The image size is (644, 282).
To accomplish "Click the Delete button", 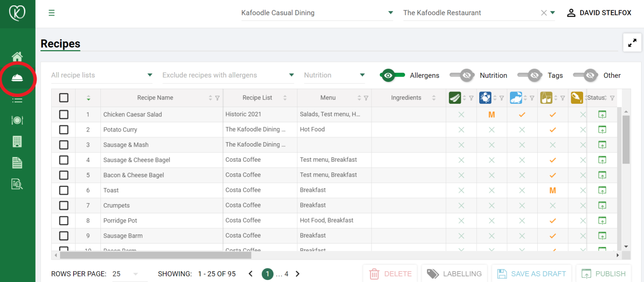I will point(390,274).
